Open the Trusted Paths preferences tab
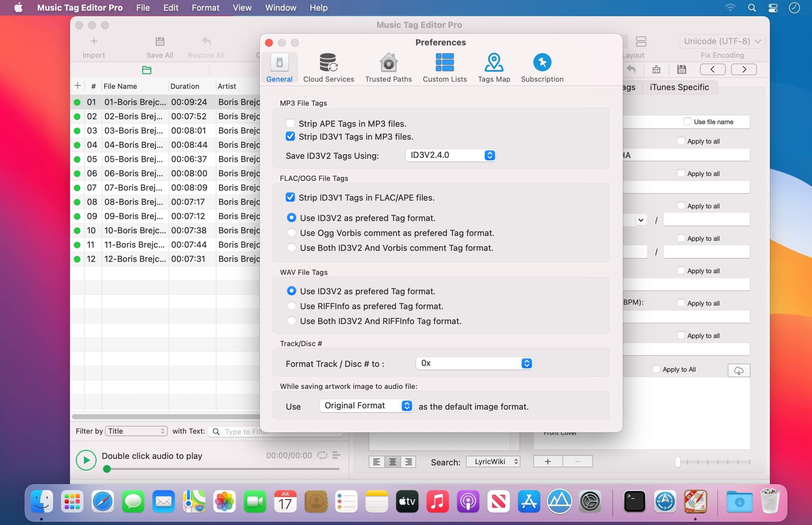The height and width of the screenshot is (525, 812). tap(388, 67)
